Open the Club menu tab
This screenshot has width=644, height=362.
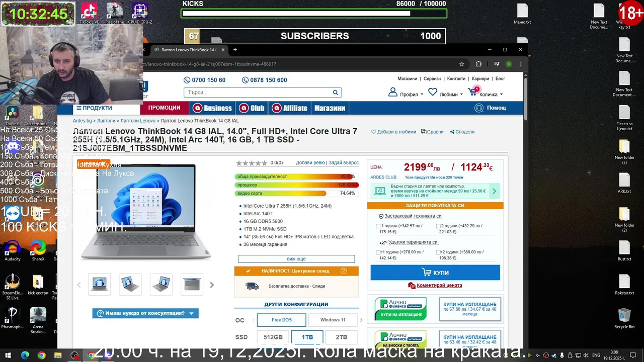[252, 108]
